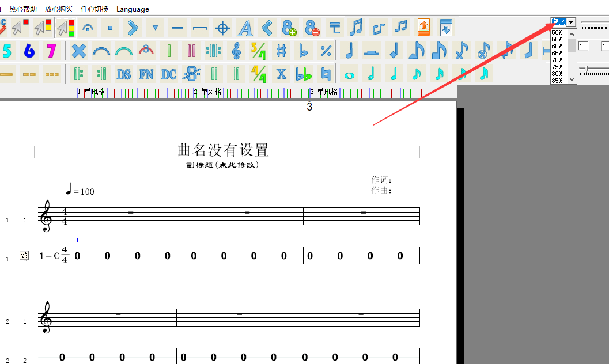This screenshot has height=364, width=609.
Task: Click the orange upload arrow icon
Action: (x=424, y=27)
